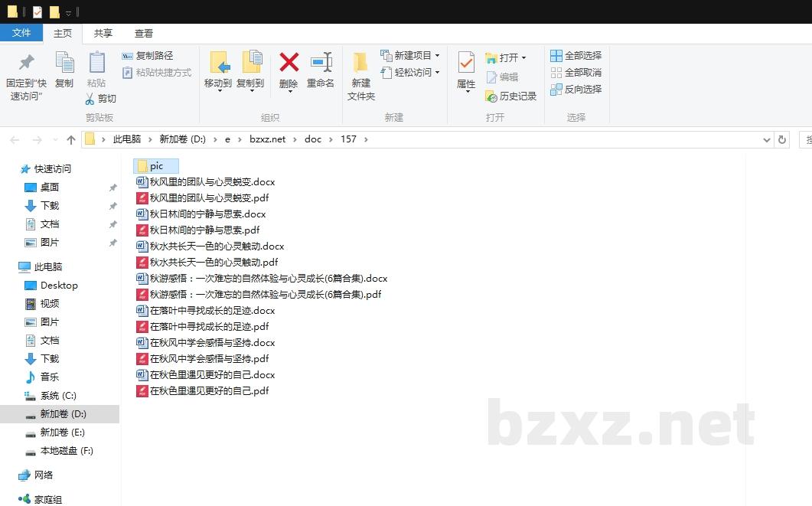
Task: Click the Up arrow navigation icon
Action: [71, 139]
